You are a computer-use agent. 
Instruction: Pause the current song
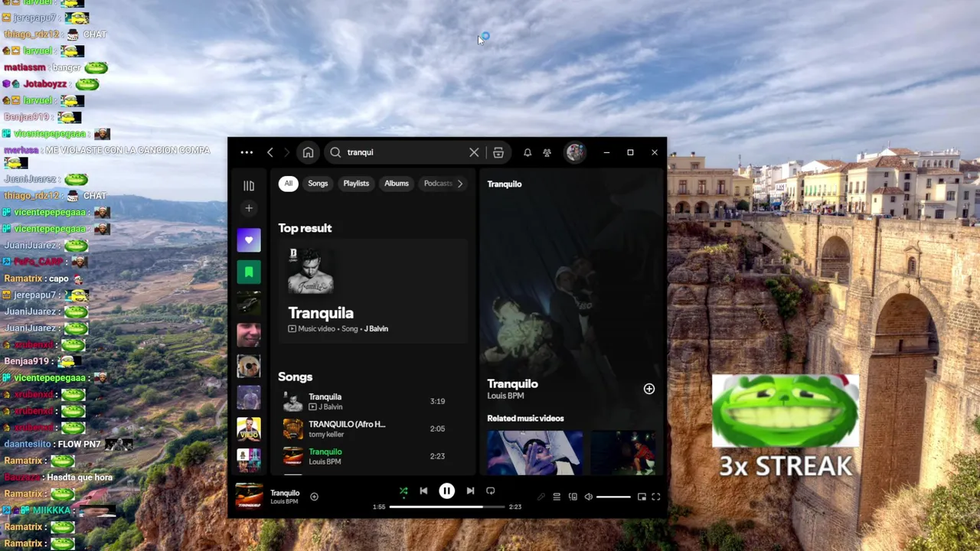coord(446,491)
